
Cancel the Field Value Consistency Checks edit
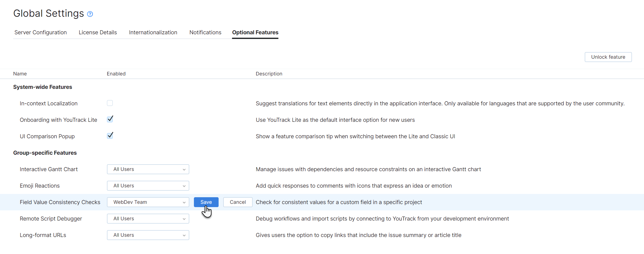(238, 202)
